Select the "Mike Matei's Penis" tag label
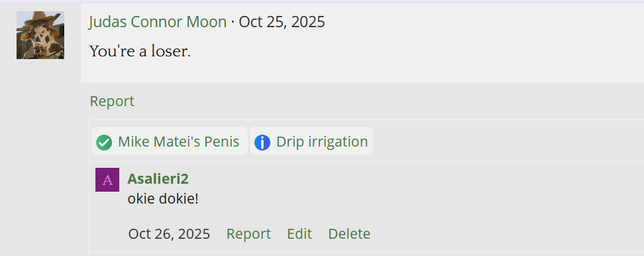Viewport: 644px width, 256px height. pos(178,142)
